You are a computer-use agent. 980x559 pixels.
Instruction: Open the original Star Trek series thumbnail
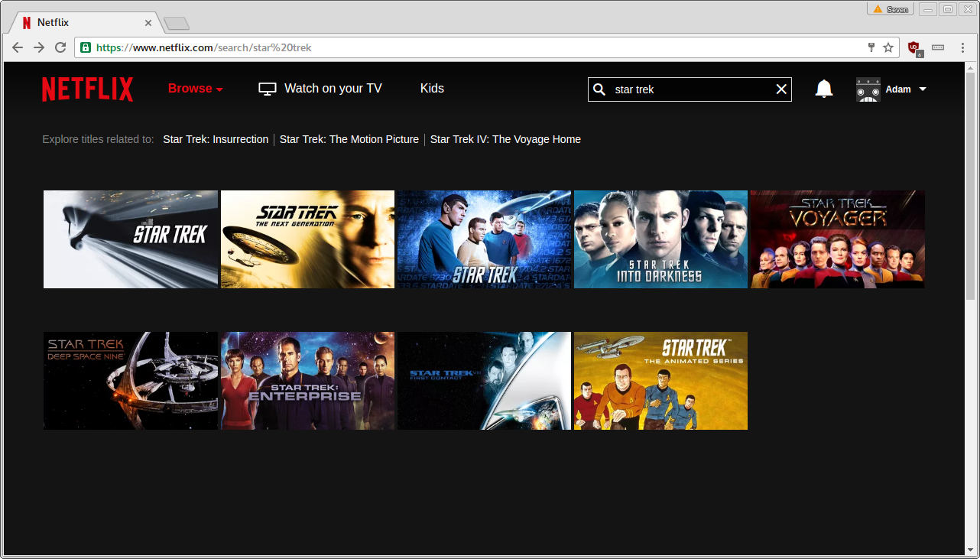coord(484,239)
